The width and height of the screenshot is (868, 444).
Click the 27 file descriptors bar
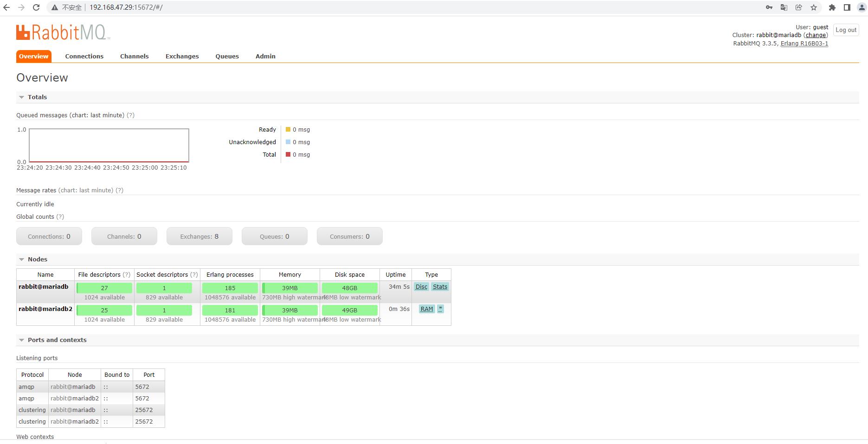pos(104,288)
